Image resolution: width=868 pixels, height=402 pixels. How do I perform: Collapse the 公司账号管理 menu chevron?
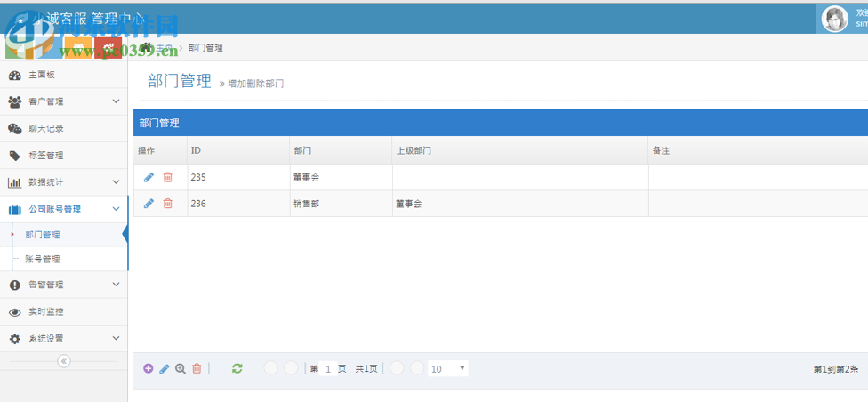[x=116, y=209]
